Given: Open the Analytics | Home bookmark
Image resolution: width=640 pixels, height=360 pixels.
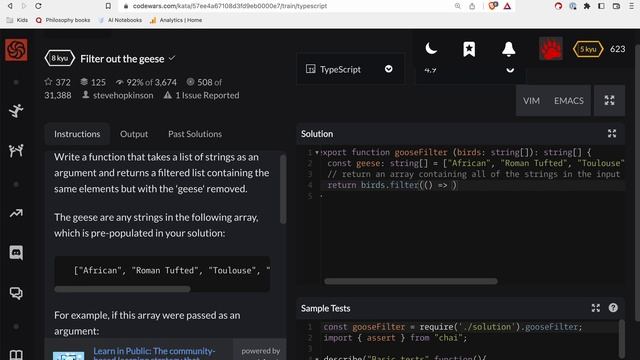Looking at the screenshot, I should point(176,20).
